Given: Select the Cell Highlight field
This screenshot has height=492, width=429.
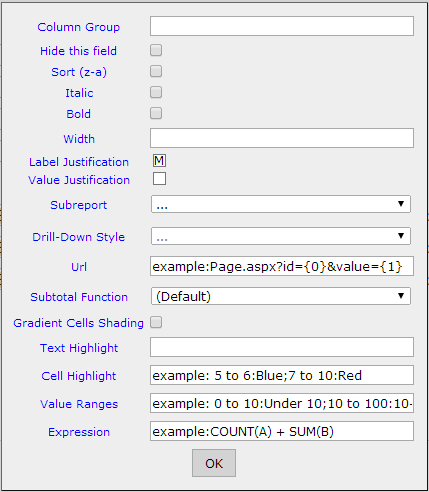Looking at the screenshot, I should pos(282,375).
